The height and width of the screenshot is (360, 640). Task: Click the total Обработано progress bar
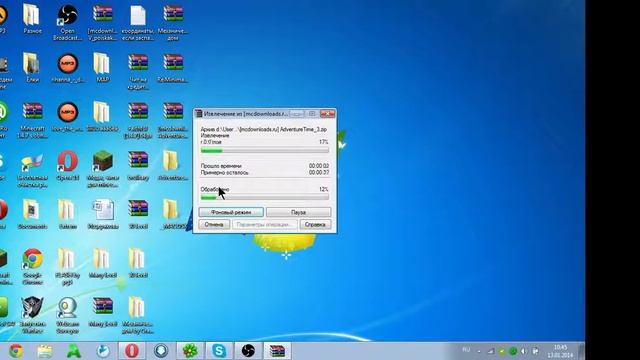[x=264, y=198]
